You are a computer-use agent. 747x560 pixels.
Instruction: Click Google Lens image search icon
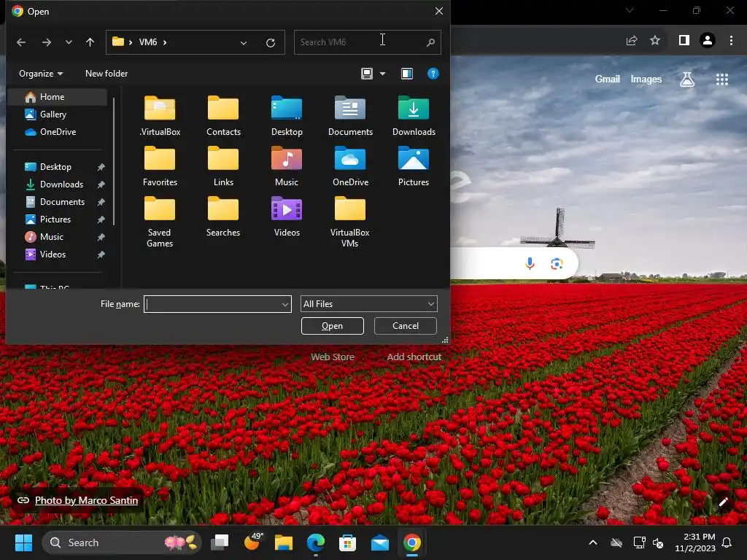coord(557,263)
